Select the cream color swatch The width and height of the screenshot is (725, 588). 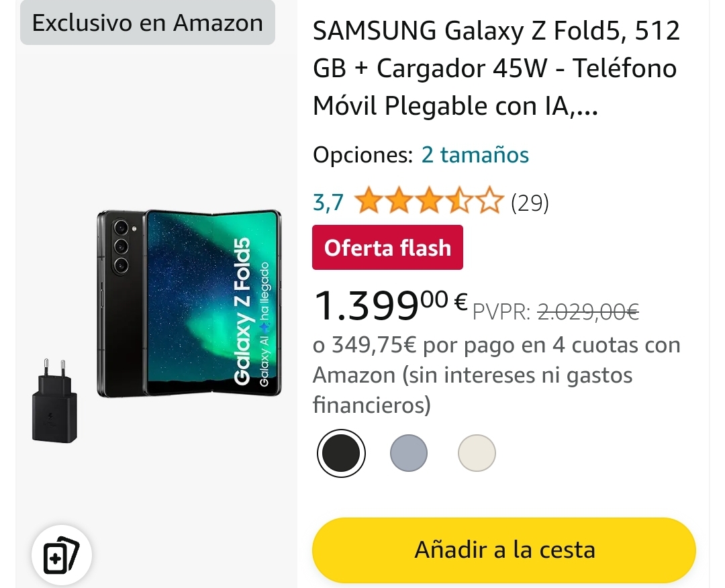click(x=477, y=453)
